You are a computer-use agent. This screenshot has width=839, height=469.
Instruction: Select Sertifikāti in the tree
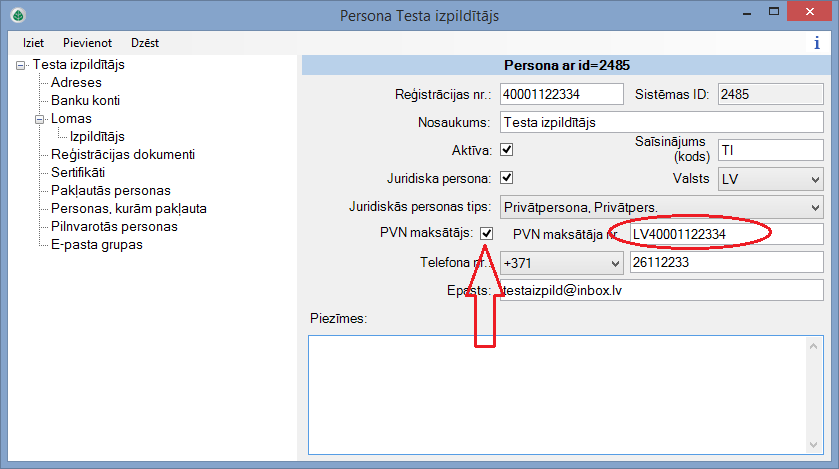(78, 172)
